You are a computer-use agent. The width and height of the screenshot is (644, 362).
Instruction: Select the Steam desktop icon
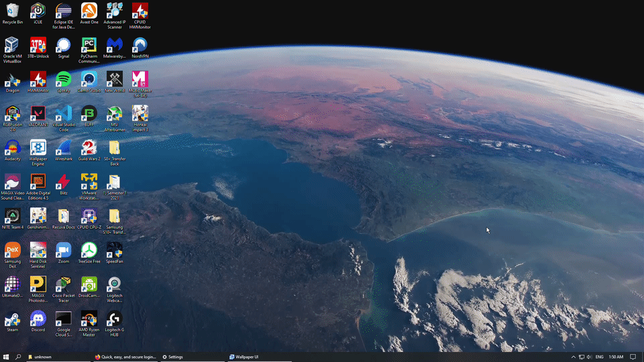[13, 318]
